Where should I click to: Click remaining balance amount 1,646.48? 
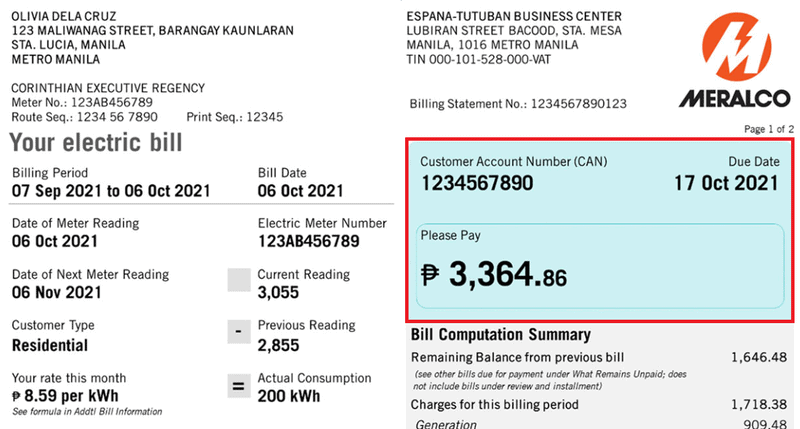759,358
